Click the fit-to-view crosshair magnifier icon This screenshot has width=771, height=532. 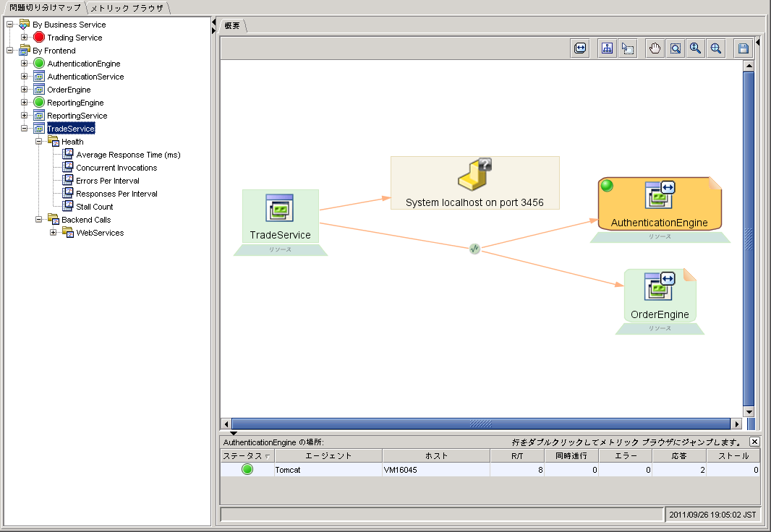[715, 48]
